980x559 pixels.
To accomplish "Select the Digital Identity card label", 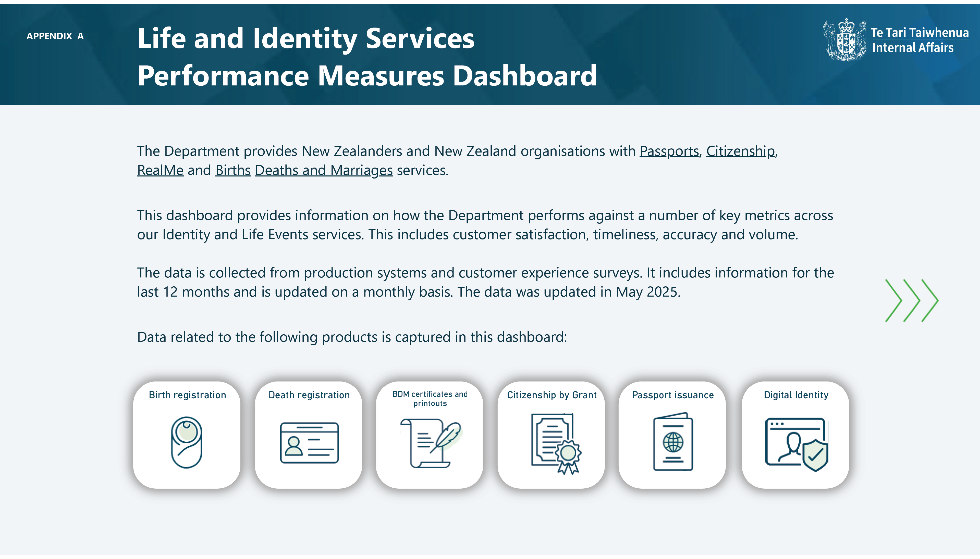I will click(796, 395).
